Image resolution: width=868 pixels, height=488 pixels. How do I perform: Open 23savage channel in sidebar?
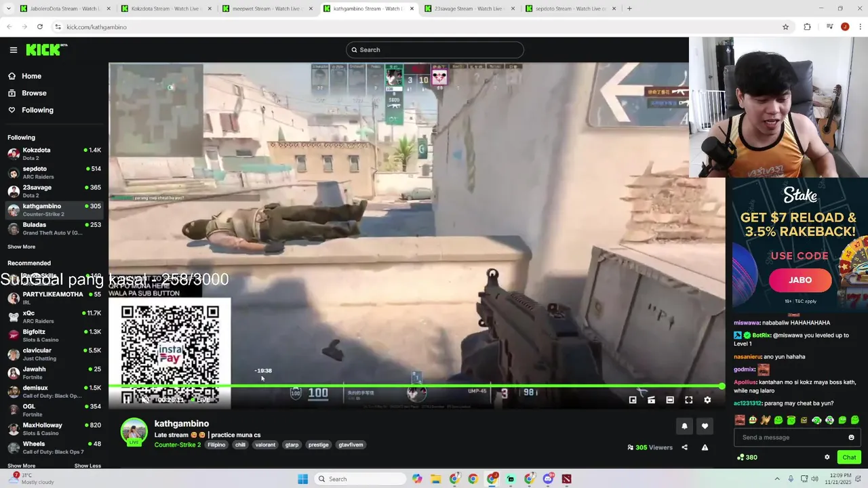tap(54, 191)
